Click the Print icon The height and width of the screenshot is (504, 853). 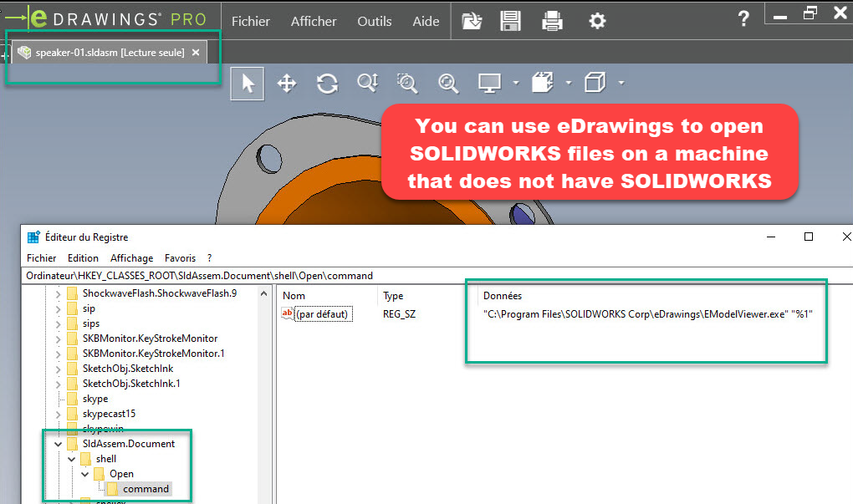553,21
